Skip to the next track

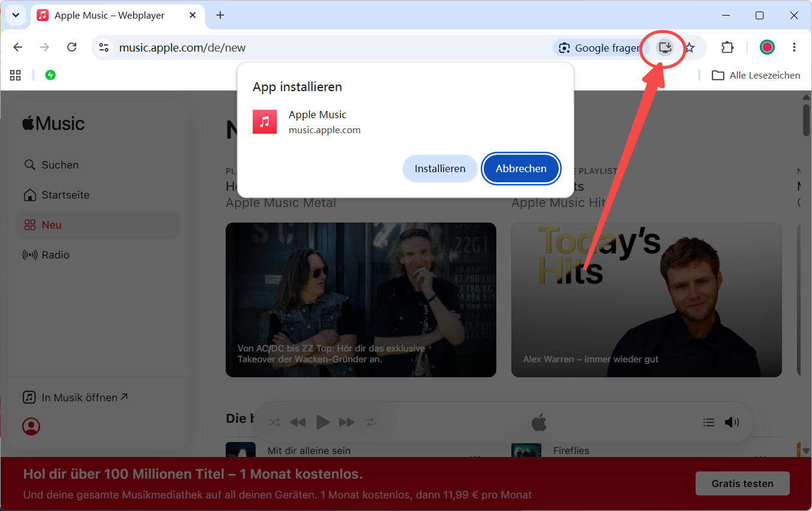[347, 422]
